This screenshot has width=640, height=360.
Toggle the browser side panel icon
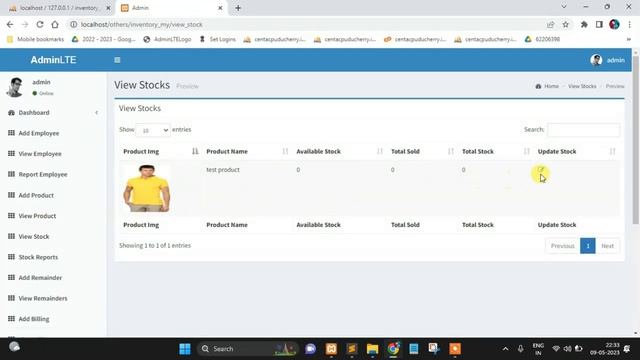(x=599, y=24)
